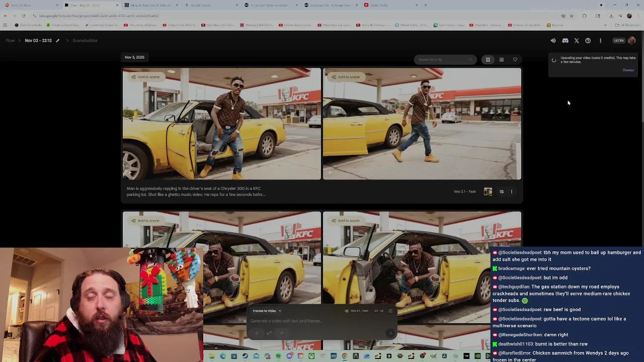
Task: Open Steam from the taskbar
Action: (x=245, y=356)
